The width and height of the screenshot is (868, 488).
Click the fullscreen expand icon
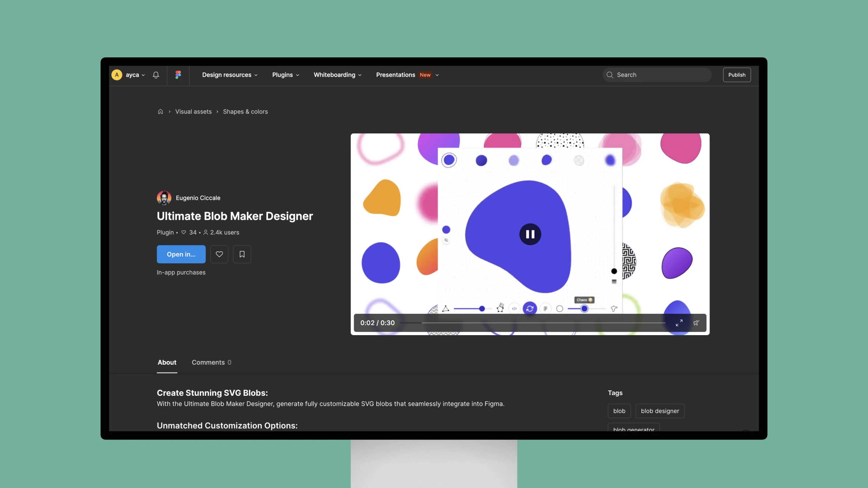tap(679, 323)
